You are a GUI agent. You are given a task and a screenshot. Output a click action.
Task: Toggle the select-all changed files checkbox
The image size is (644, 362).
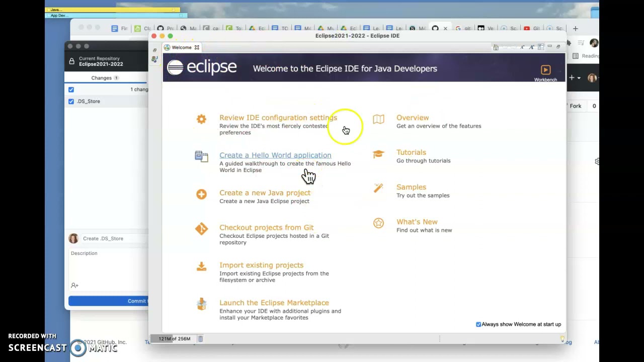(x=71, y=89)
